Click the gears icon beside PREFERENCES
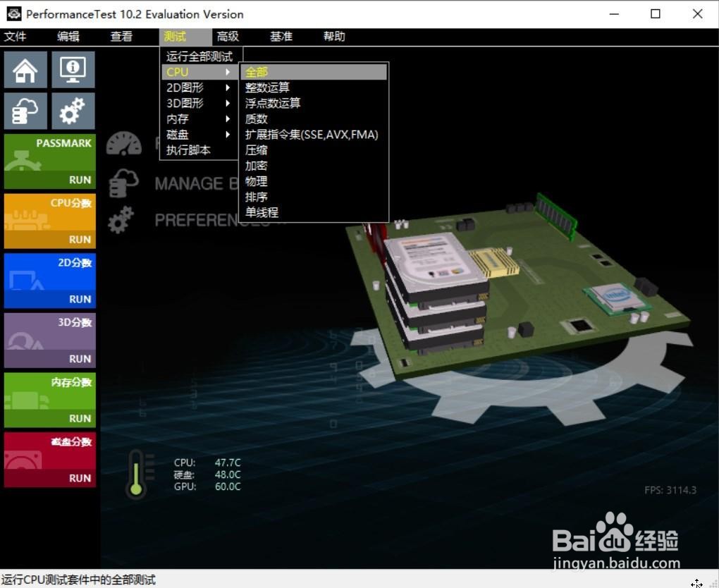The width and height of the screenshot is (719, 588). point(121,220)
